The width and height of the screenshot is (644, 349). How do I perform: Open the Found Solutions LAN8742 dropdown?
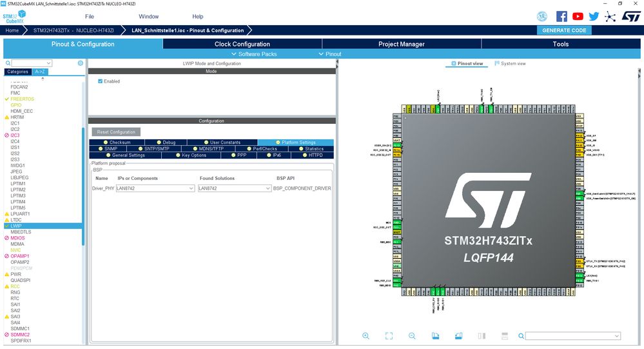pos(235,188)
